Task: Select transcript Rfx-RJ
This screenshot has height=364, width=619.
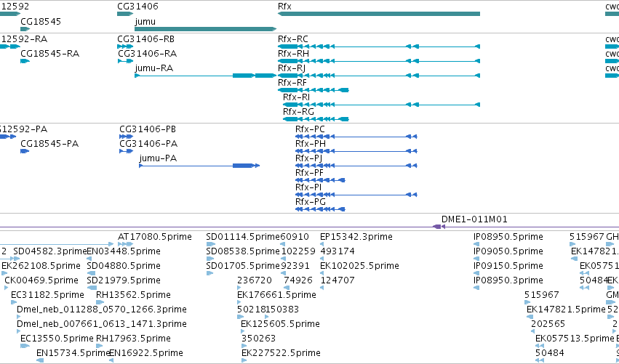Action: [379, 76]
